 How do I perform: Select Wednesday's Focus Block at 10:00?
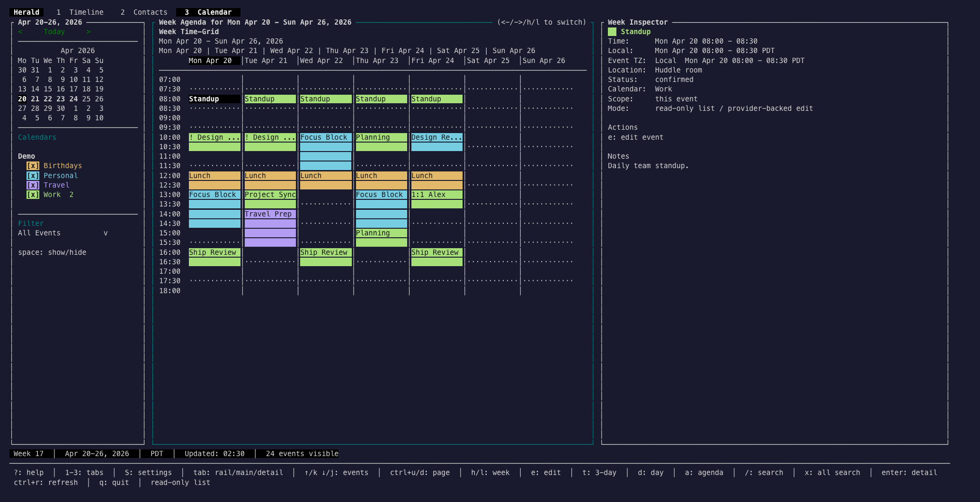pyautogui.click(x=326, y=152)
